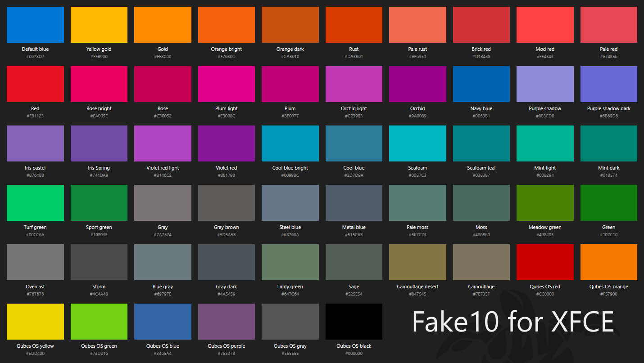Select the Qubes OS yellow swatch

[x=35, y=322]
